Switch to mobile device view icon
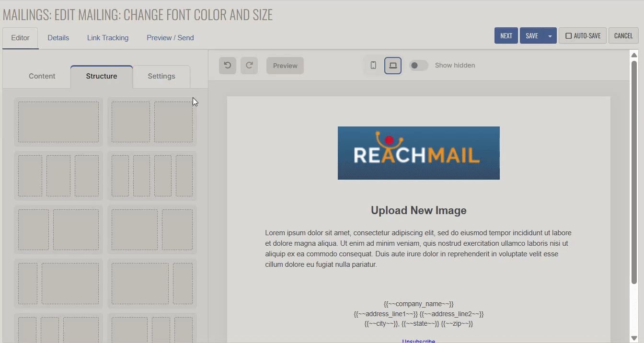The width and height of the screenshot is (644, 343). [x=373, y=66]
